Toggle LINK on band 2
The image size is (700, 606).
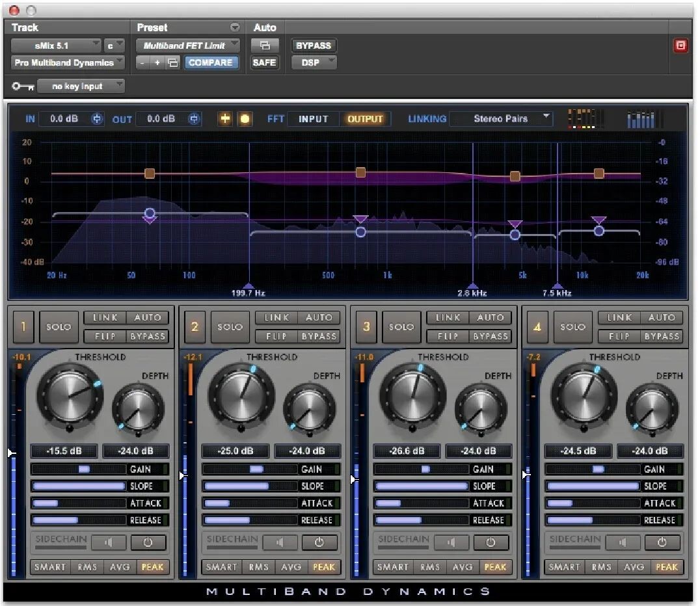tap(276, 318)
